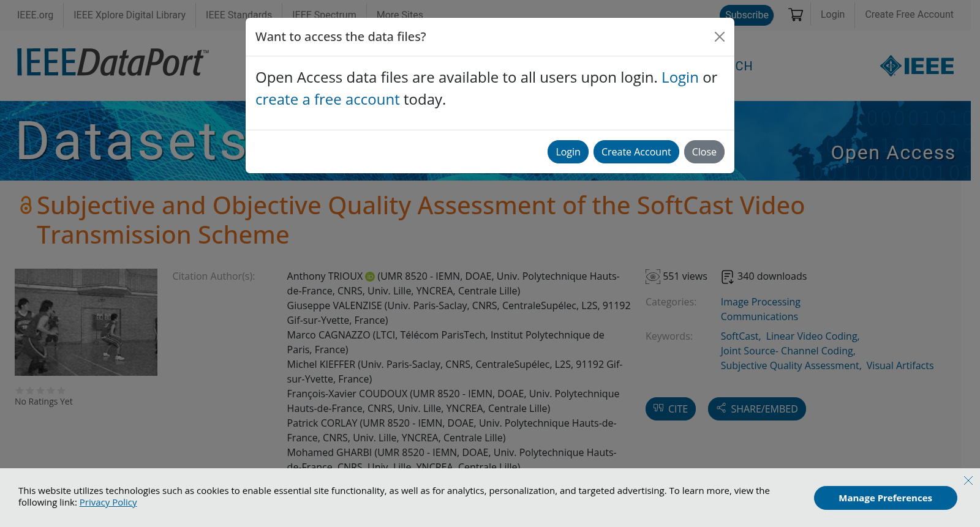This screenshot has width=980, height=527.
Task: Click the IEEE logo at top right
Action: click(x=917, y=65)
